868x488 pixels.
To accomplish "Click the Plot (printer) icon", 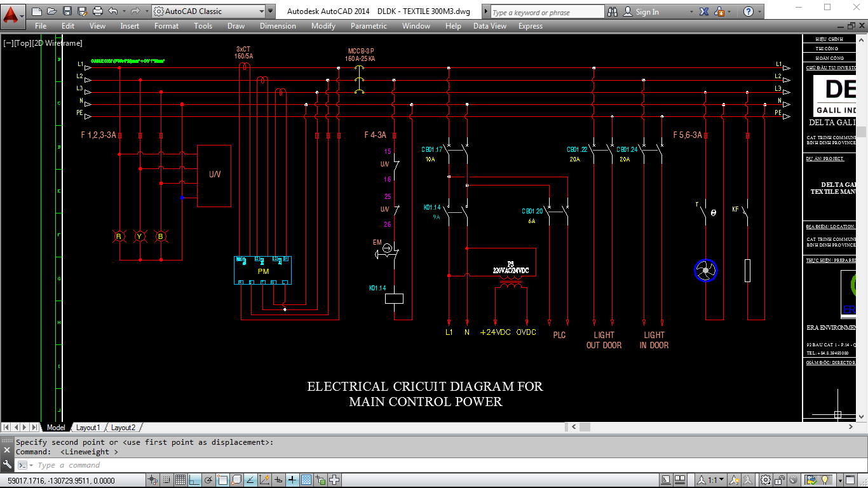I will (x=98, y=11).
